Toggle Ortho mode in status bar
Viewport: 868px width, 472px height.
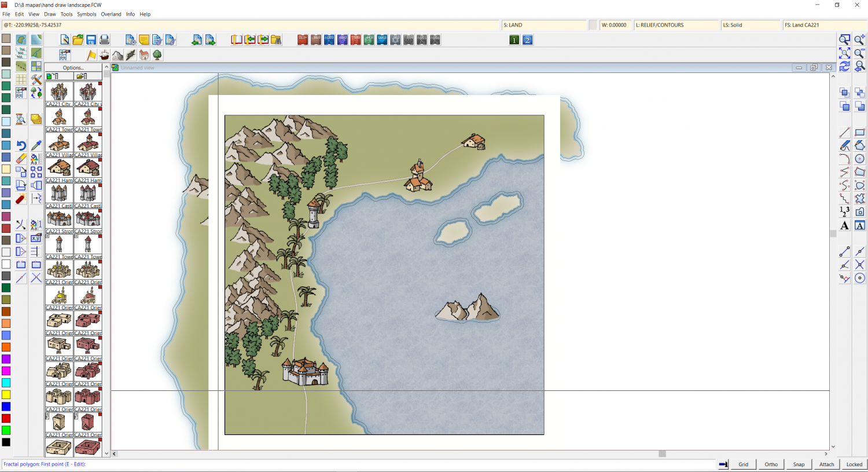click(x=771, y=464)
